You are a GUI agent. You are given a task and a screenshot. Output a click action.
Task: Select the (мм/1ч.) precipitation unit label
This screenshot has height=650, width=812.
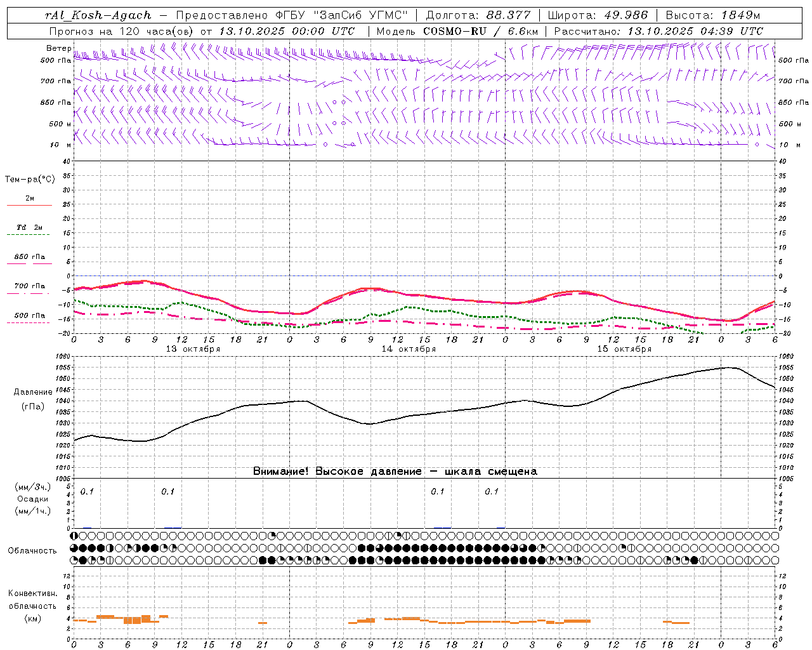click(x=33, y=511)
